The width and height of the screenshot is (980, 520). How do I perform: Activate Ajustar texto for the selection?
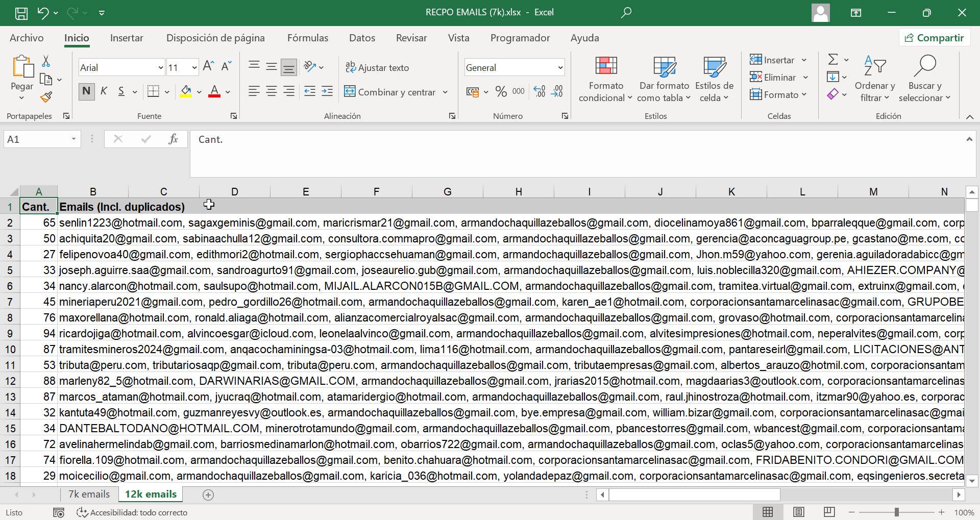pos(377,67)
